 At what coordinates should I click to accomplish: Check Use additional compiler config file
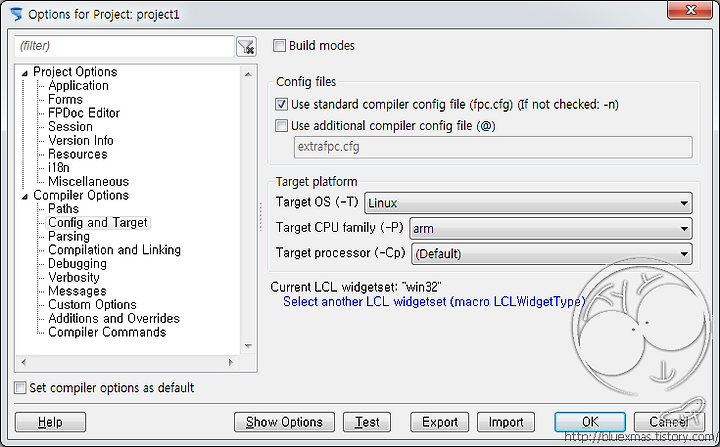tap(281, 125)
